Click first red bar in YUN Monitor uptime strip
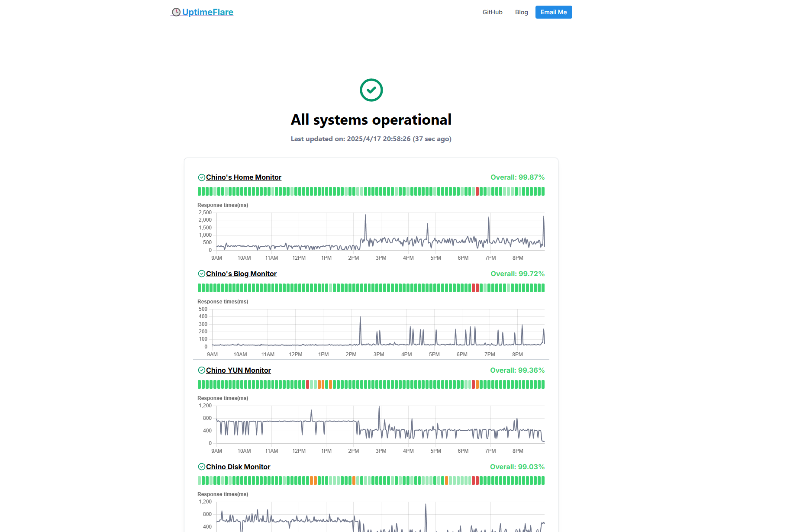 tap(308, 384)
